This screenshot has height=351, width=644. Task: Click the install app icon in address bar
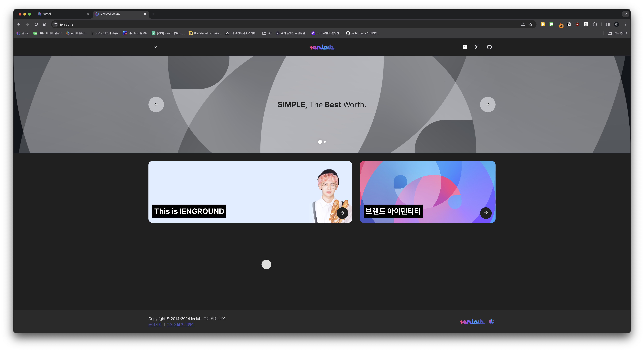[523, 24]
